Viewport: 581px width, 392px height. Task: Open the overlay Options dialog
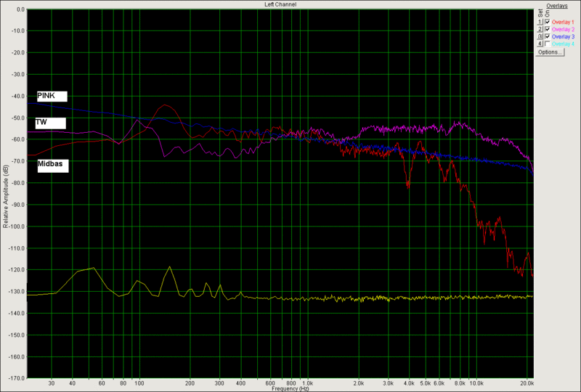(x=549, y=52)
